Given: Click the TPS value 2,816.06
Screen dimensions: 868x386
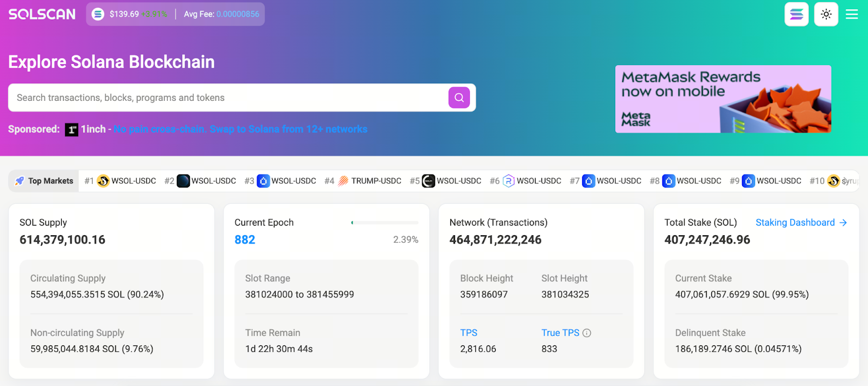Looking at the screenshot, I should coord(478,349).
